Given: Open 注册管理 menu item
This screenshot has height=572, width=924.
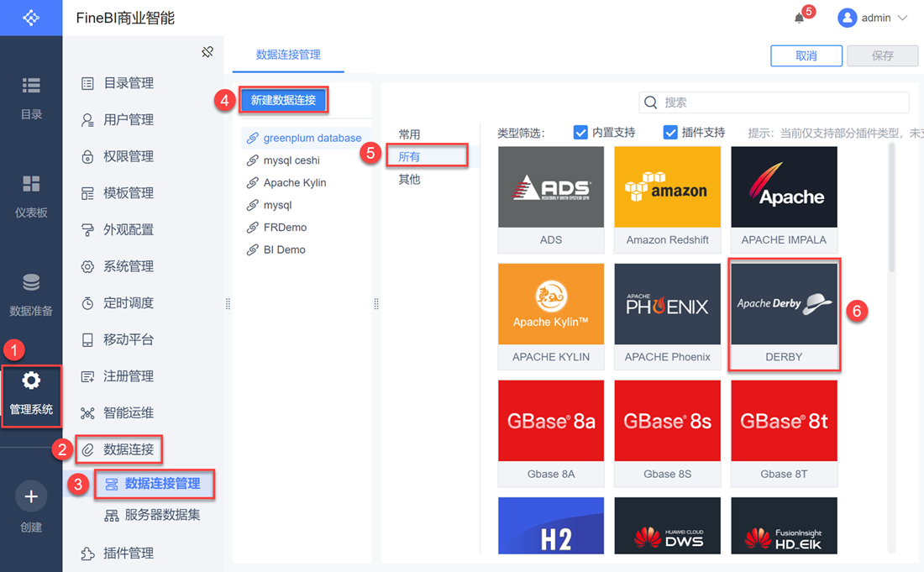Looking at the screenshot, I should click(x=118, y=376).
